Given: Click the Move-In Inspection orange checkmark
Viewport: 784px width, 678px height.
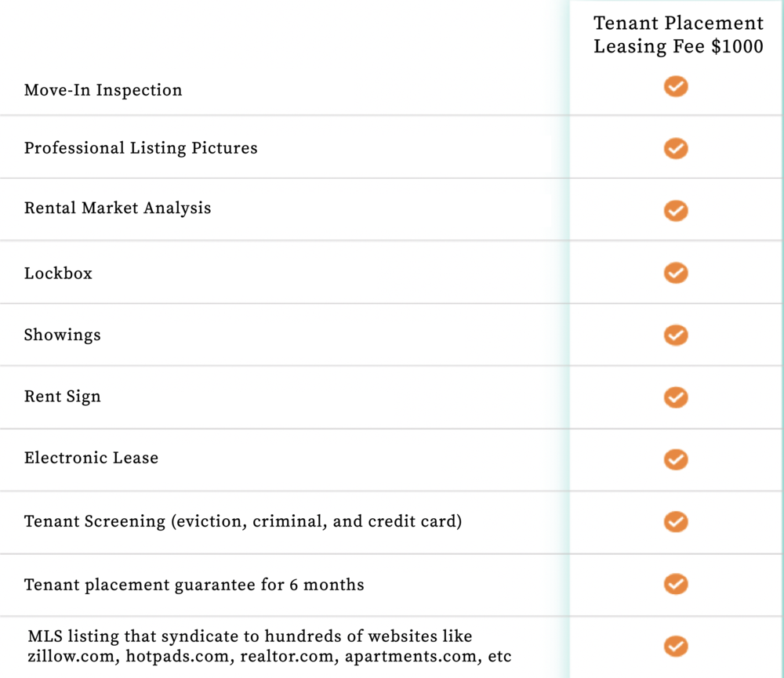Looking at the screenshot, I should 676,86.
